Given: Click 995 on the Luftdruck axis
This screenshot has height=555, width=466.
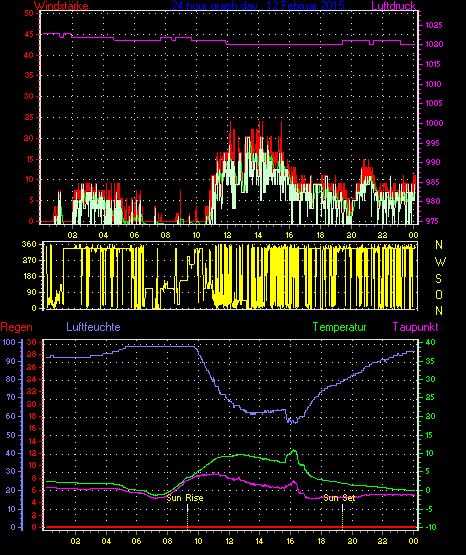Looking at the screenshot, I should pos(434,143).
